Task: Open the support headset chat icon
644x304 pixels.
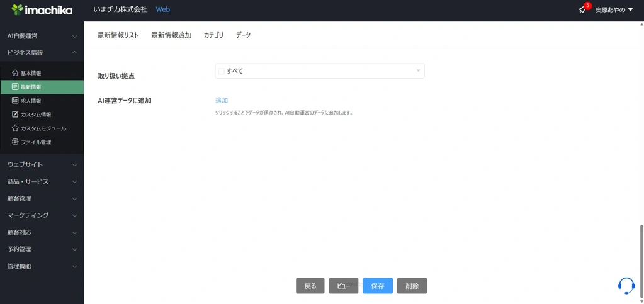Action: (x=626, y=286)
